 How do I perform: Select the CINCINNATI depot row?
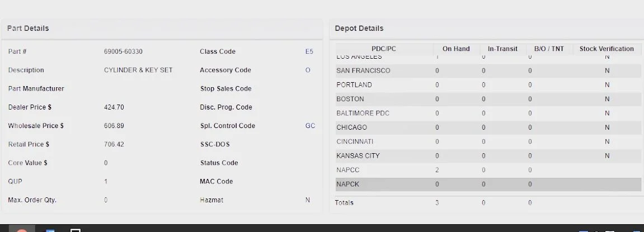point(355,141)
